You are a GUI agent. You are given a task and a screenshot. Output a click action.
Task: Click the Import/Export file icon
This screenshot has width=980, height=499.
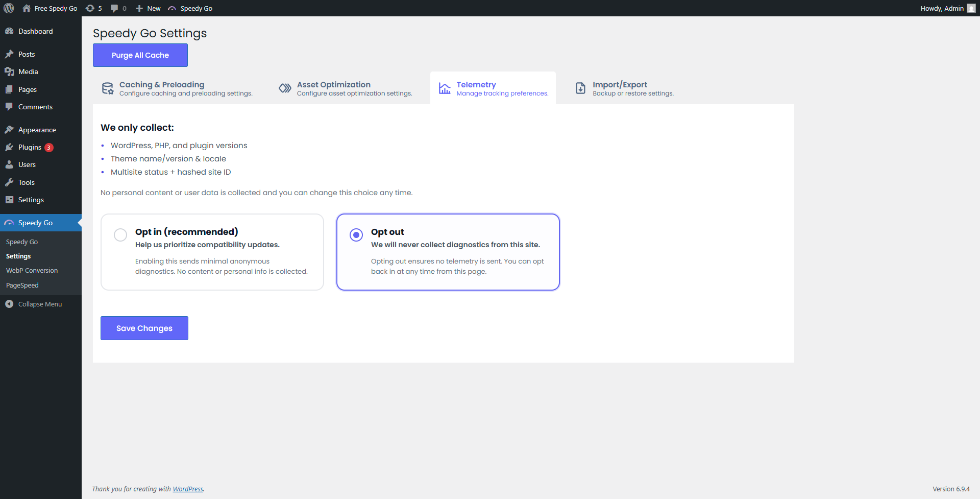click(x=581, y=88)
